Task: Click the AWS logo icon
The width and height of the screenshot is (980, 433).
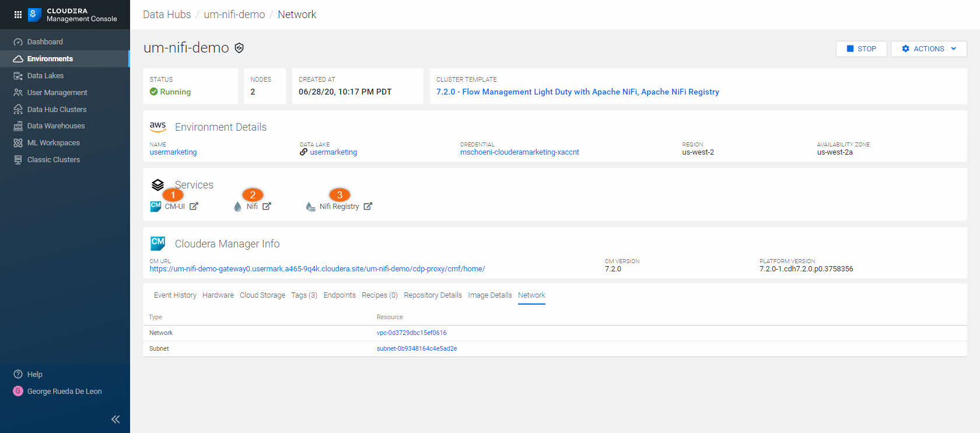Action: click(157, 127)
